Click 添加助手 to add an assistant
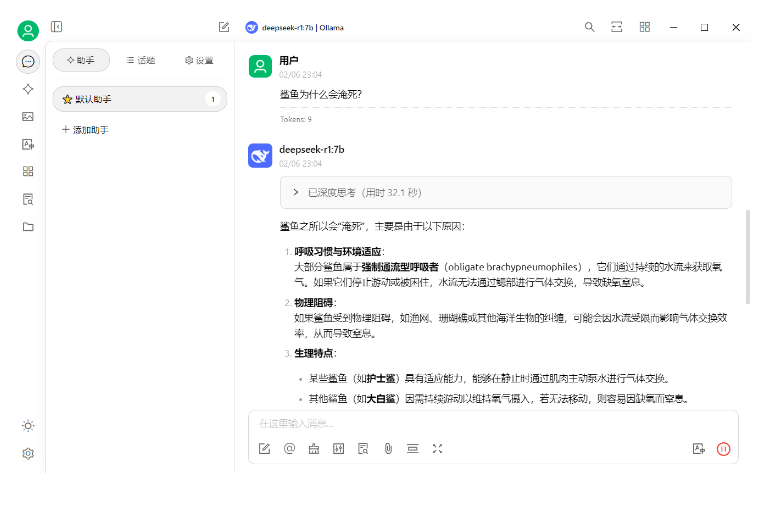Viewport: 781px width, 508px height. click(85, 130)
